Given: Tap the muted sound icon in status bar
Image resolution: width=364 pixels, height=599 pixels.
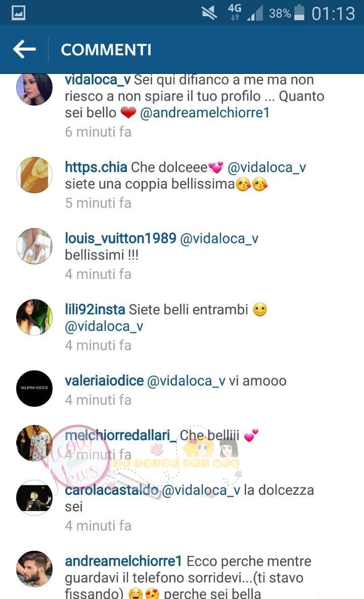Looking at the screenshot, I should pos(209,13).
